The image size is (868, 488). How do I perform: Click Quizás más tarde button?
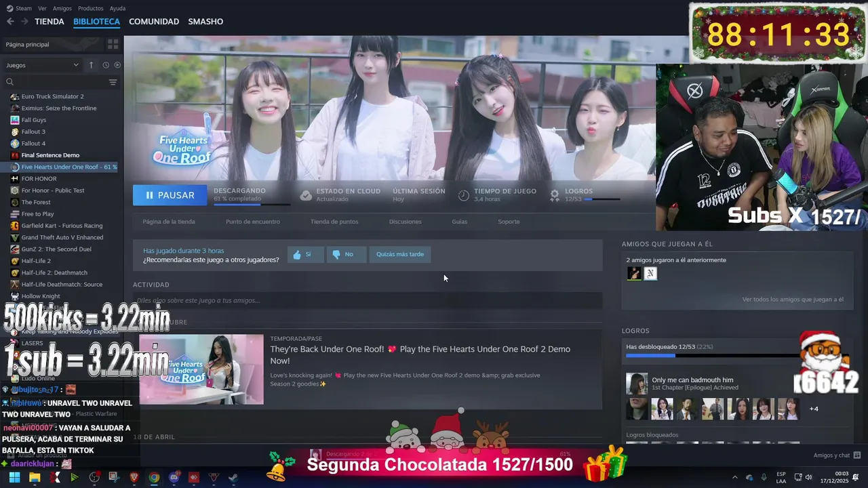coord(400,254)
